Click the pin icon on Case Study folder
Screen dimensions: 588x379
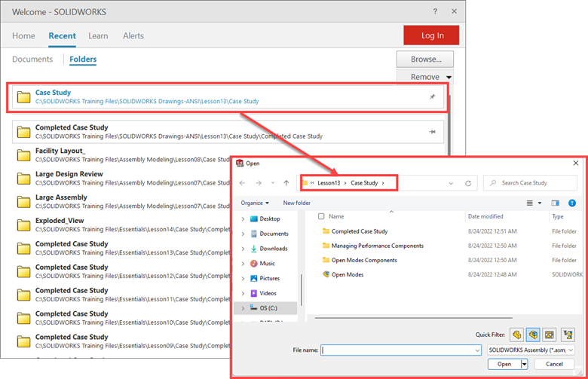click(432, 96)
